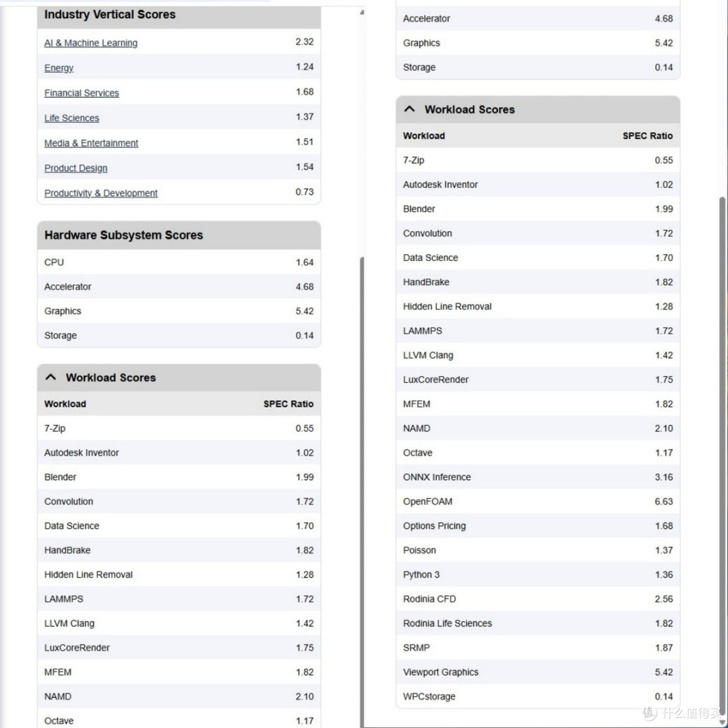Select the Graphics subsystem row in left panel

tap(179, 311)
